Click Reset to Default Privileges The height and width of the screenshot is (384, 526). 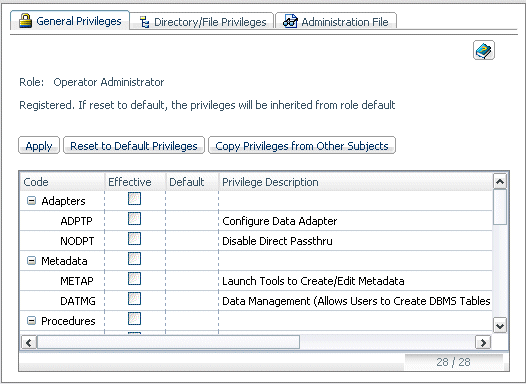tap(134, 146)
